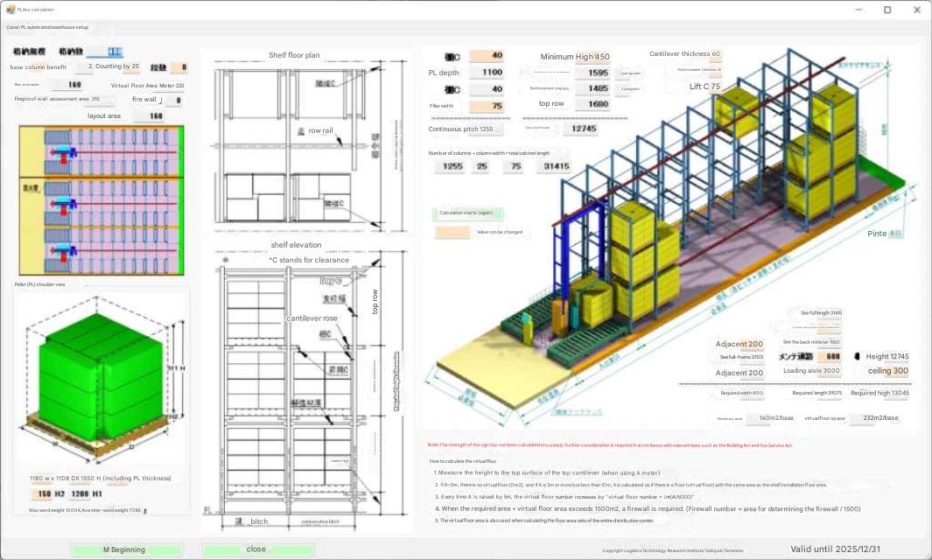Click the 'Cover PL automated warehouse setup' tab
Image resolution: width=932 pixels, height=560 pixels.
[x=47, y=27]
